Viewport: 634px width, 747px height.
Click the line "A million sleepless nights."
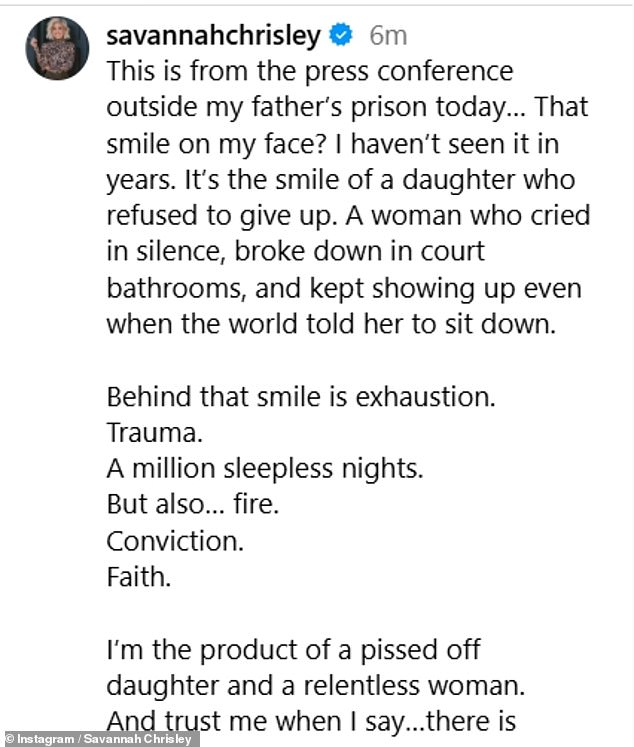(x=265, y=469)
